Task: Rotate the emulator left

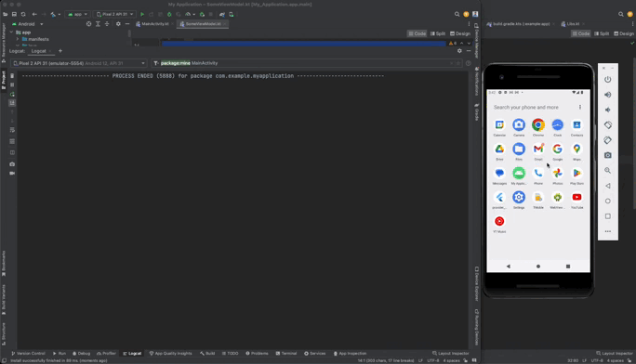Action: coord(607,125)
